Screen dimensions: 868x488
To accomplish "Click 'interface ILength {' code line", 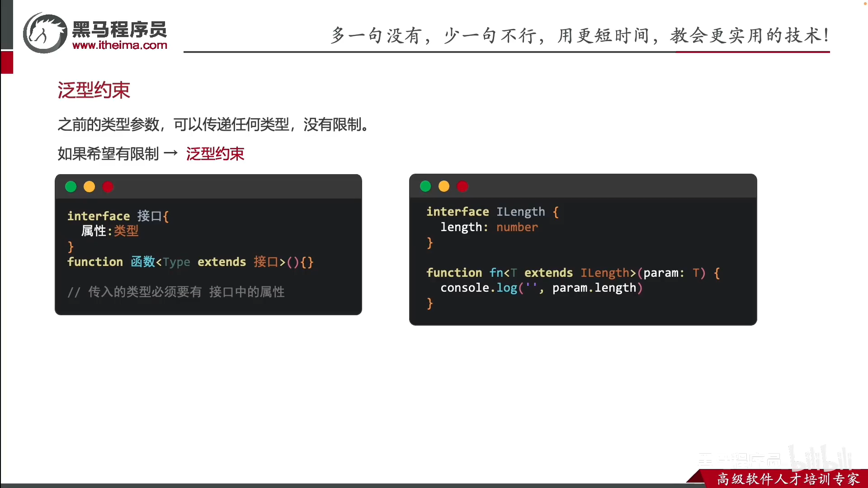I will click(493, 212).
